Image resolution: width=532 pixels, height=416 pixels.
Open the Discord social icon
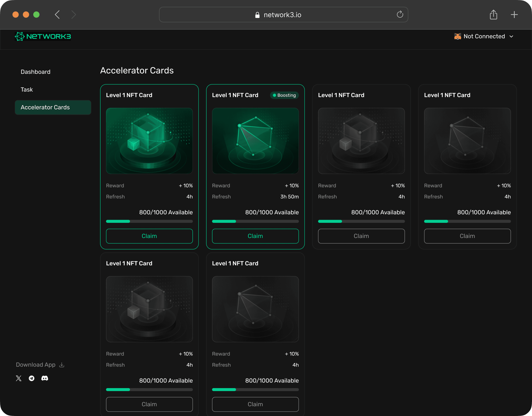pyautogui.click(x=45, y=378)
